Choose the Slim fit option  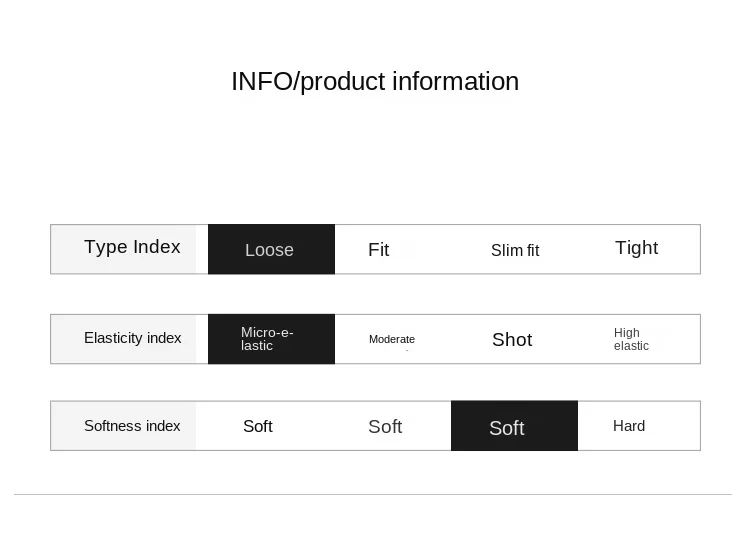515,250
